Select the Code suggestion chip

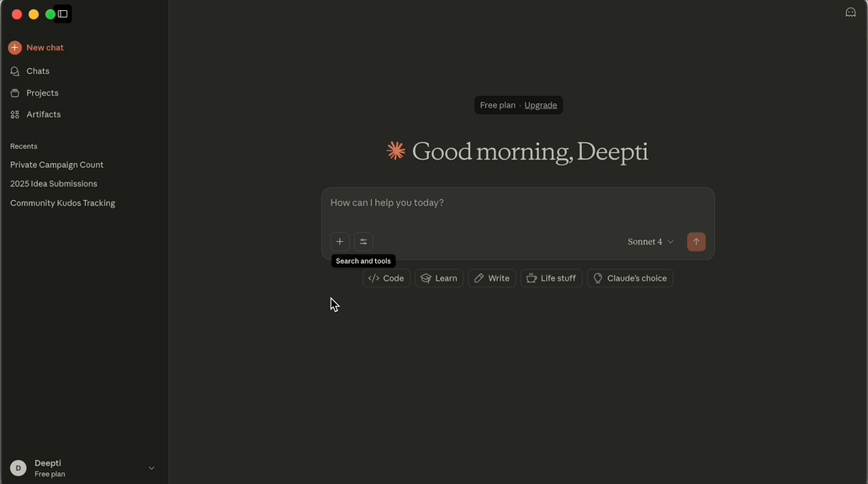pos(386,278)
